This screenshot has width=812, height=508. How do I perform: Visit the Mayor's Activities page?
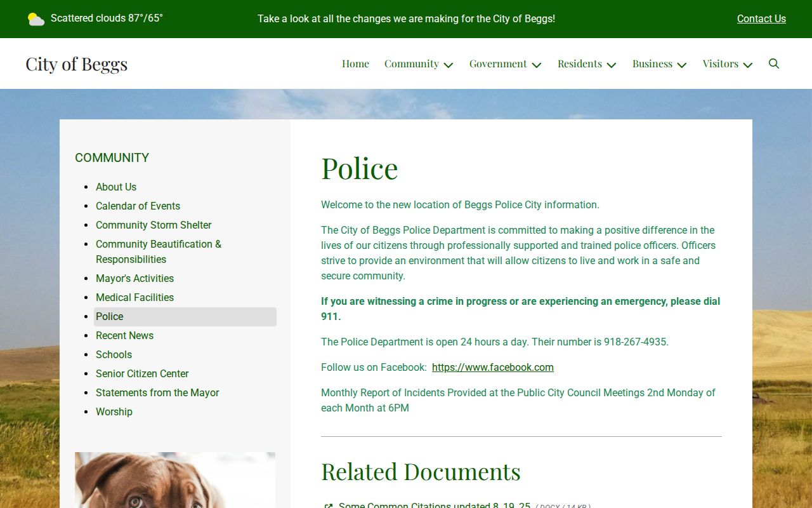(134, 278)
